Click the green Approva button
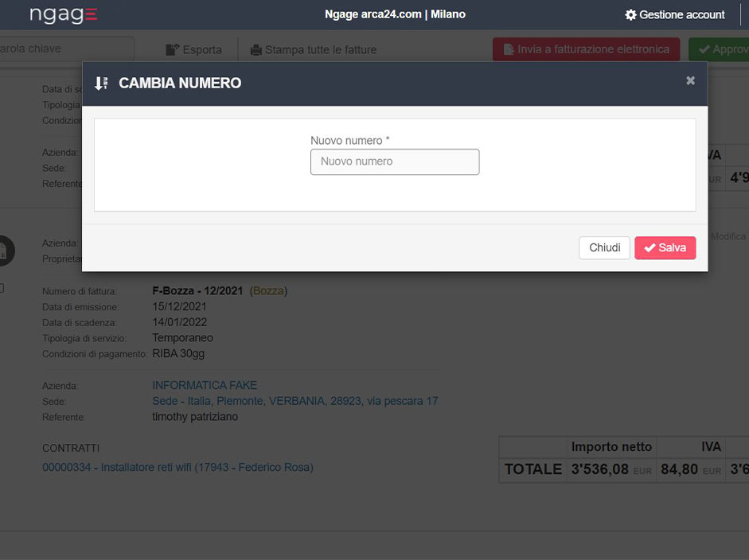This screenshot has height=560, width=749. pyautogui.click(x=720, y=49)
